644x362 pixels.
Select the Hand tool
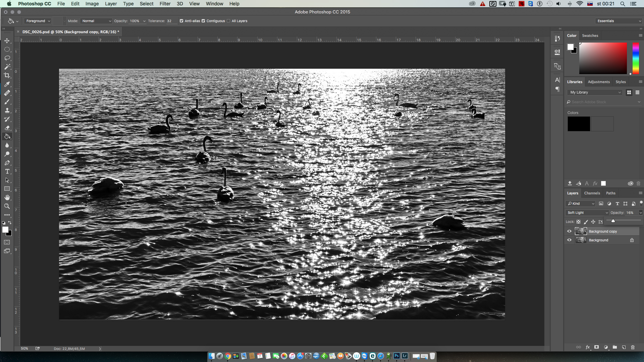point(7,197)
